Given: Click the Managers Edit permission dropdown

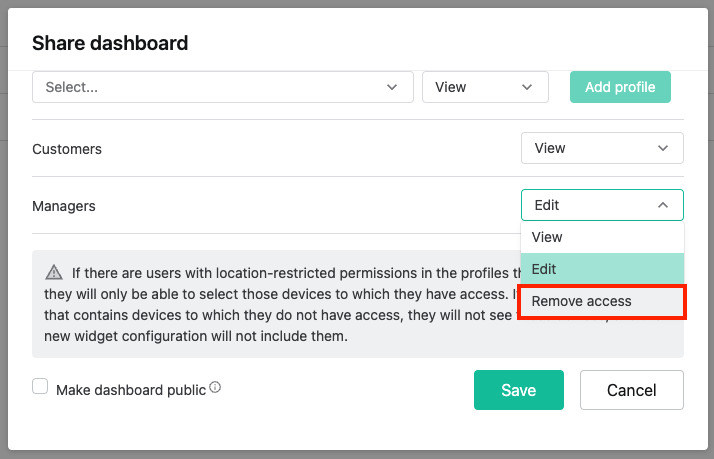Looking at the screenshot, I should coord(601,205).
